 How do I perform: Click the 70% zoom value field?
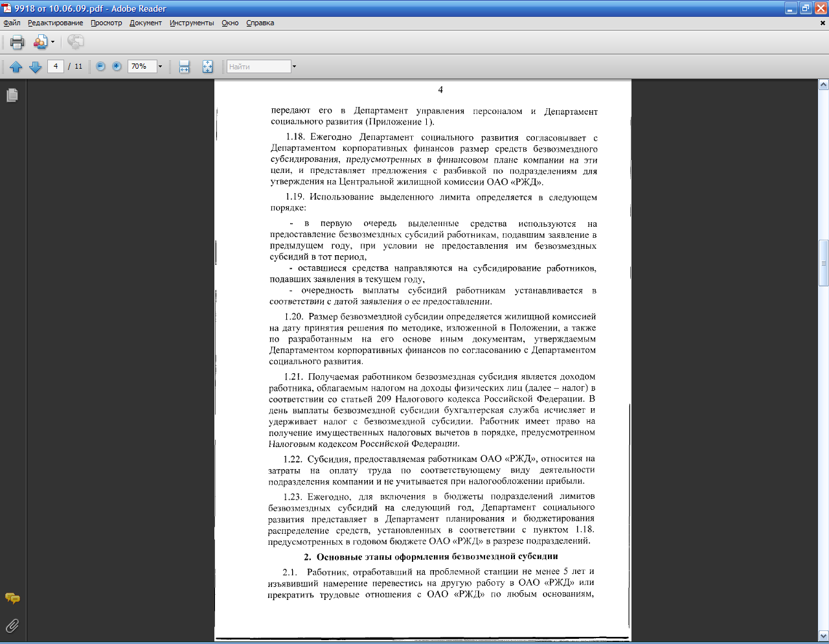142,66
